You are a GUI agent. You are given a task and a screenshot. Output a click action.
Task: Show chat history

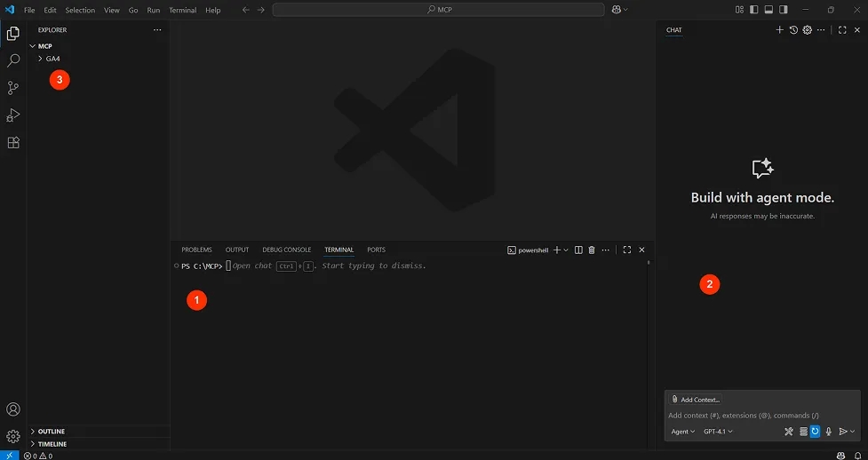coord(793,30)
